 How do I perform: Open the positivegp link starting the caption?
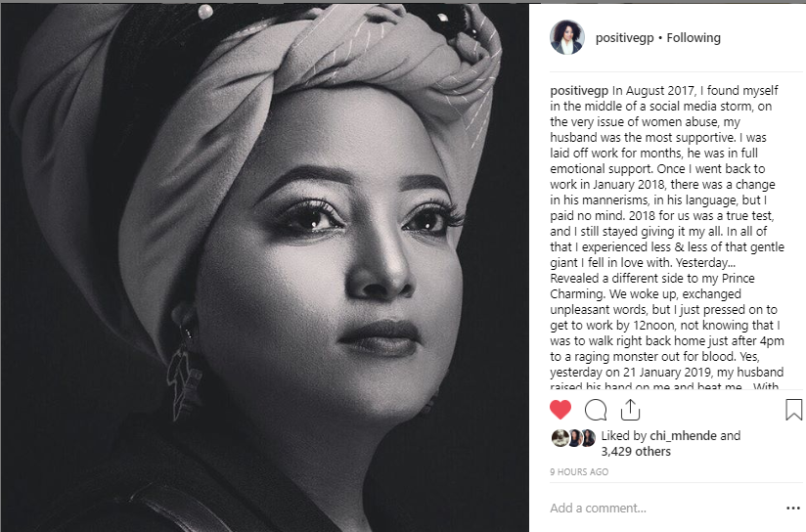[579, 91]
